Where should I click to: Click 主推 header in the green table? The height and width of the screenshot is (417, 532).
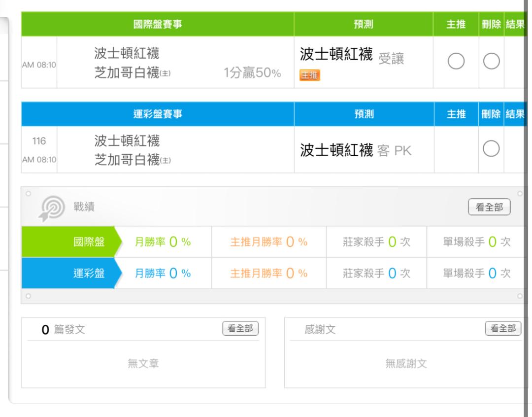tap(456, 24)
